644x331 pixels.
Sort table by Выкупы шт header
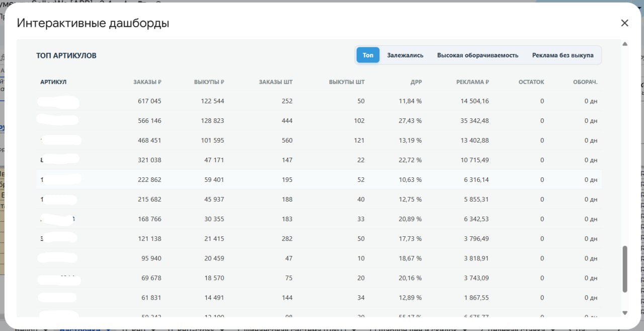click(347, 82)
